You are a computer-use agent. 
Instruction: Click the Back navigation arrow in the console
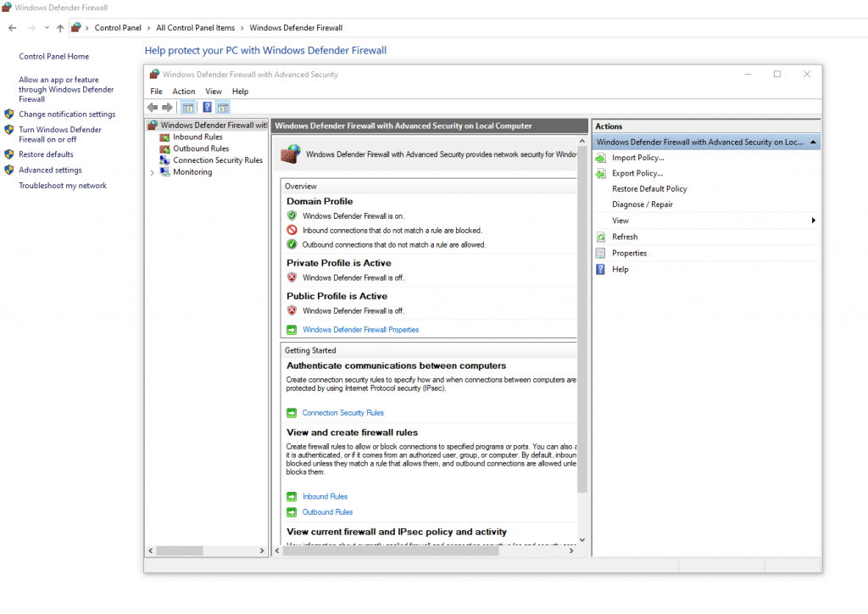point(153,107)
